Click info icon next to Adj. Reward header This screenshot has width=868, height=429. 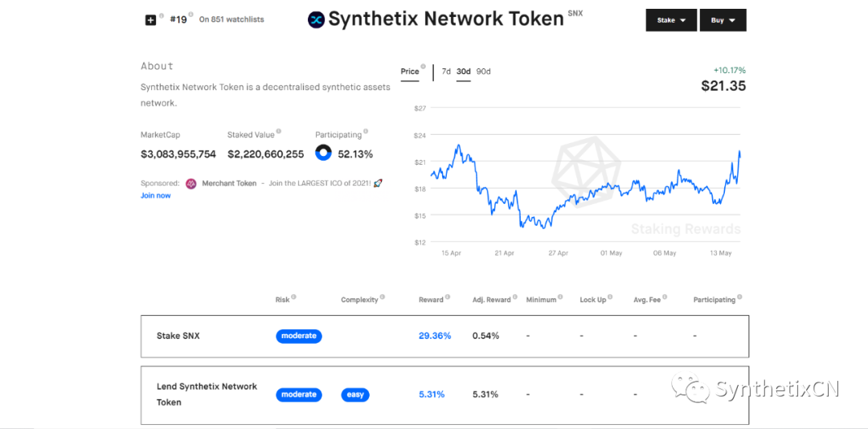pos(515,298)
